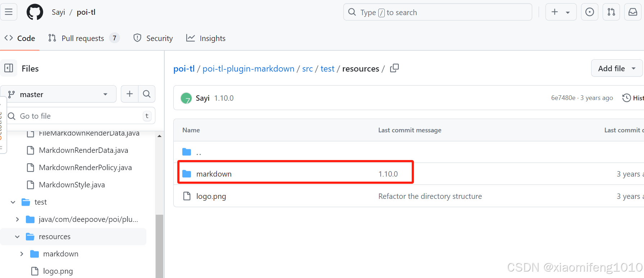Open the notifications inbox icon
644x278 pixels.
coord(633,12)
